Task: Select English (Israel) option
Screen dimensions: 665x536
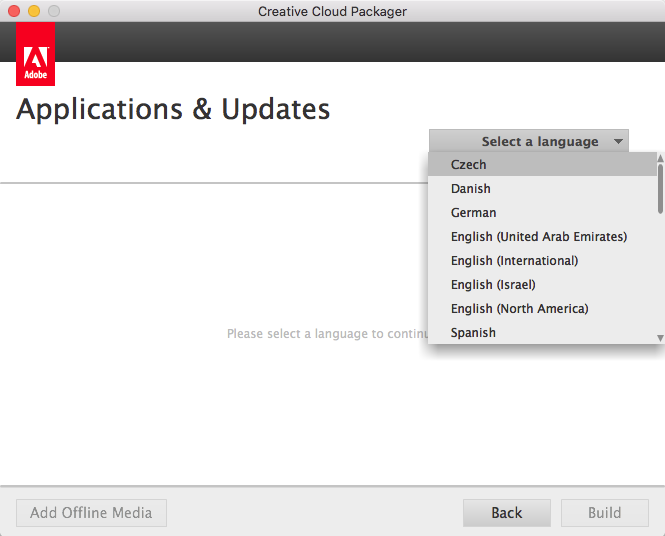Action: 542,285
